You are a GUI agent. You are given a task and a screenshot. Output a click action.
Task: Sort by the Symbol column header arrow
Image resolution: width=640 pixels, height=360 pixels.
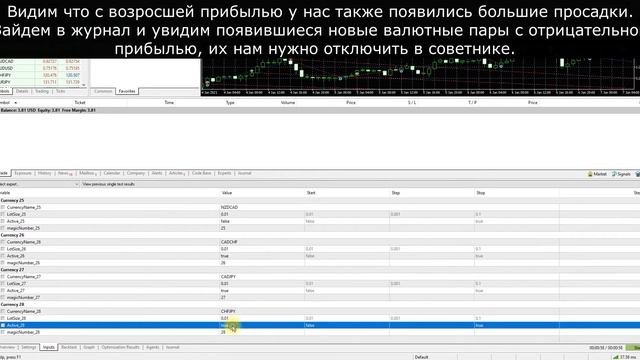16,103
